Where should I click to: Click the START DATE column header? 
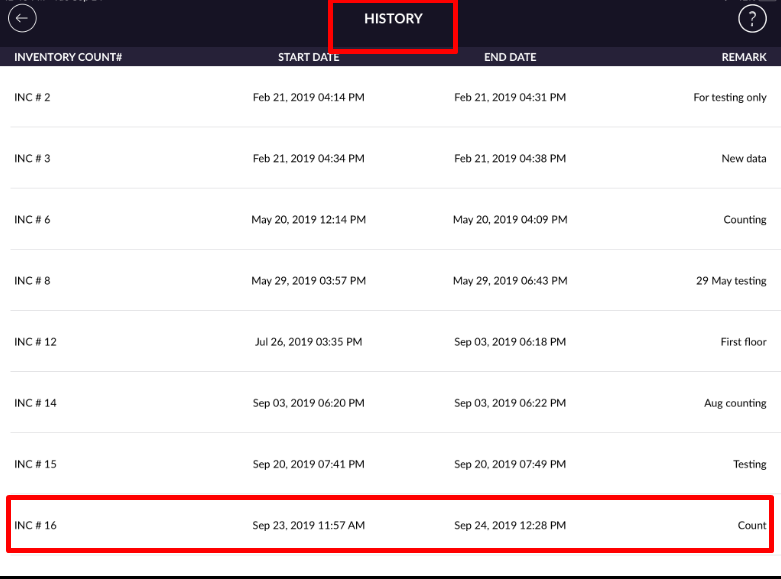pos(309,57)
